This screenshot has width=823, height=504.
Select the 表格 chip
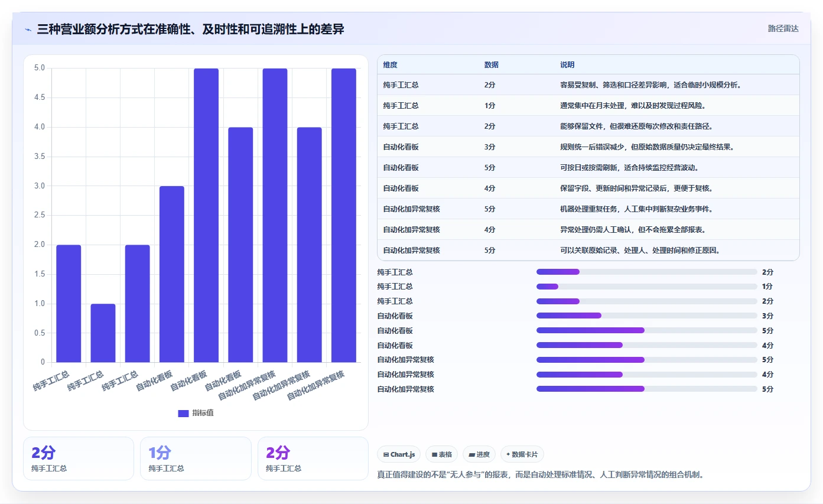pos(442,454)
